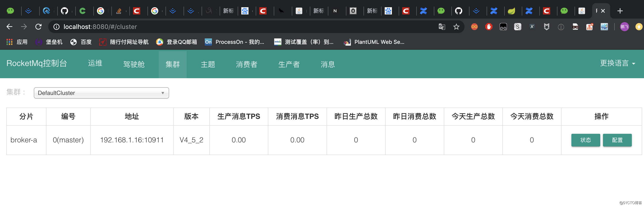Open the masked-face extension icon
Image resolution: width=644 pixels, height=207 pixels.
pyautogui.click(x=575, y=27)
